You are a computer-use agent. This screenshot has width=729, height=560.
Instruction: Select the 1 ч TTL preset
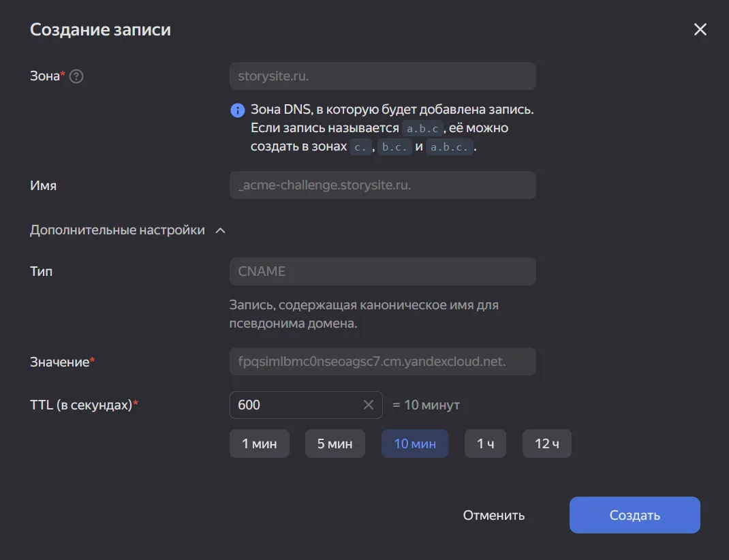pos(485,443)
